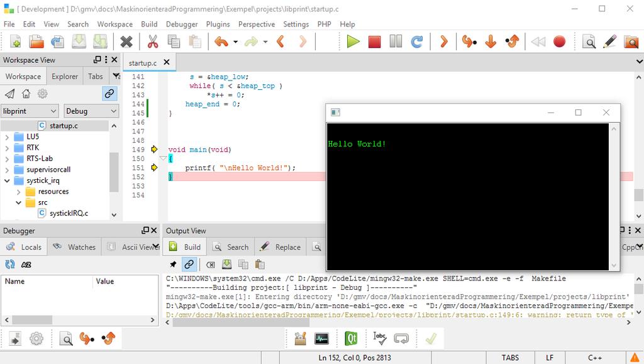Viewport: 644px width, 364px height.
Task: Open workspace settings gear icon
Action: click(x=42, y=94)
